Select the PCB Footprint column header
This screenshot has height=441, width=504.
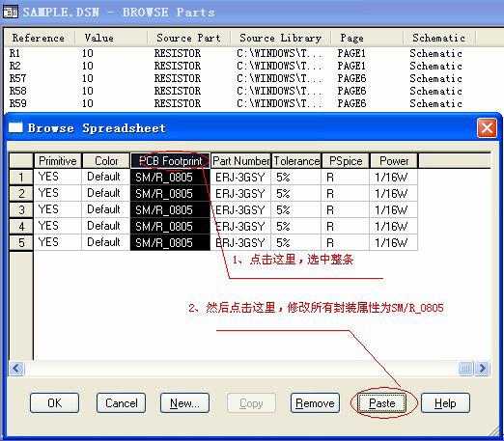(x=170, y=160)
